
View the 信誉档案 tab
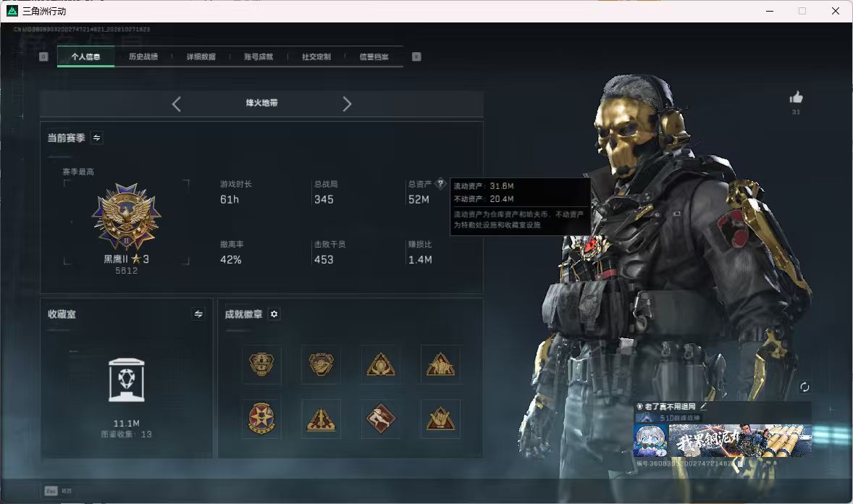pyautogui.click(x=374, y=56)
